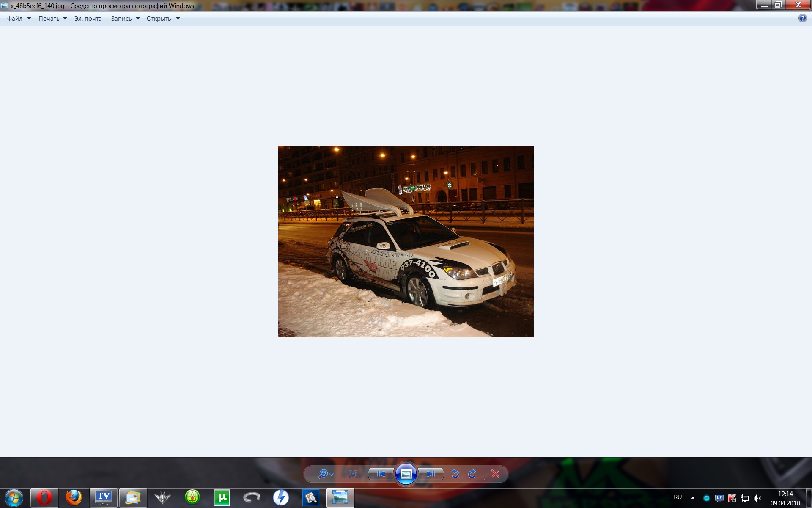Screen dimensions: 812x508
Task: Open the Открыть menu
Action: click(x=163, y=19)
